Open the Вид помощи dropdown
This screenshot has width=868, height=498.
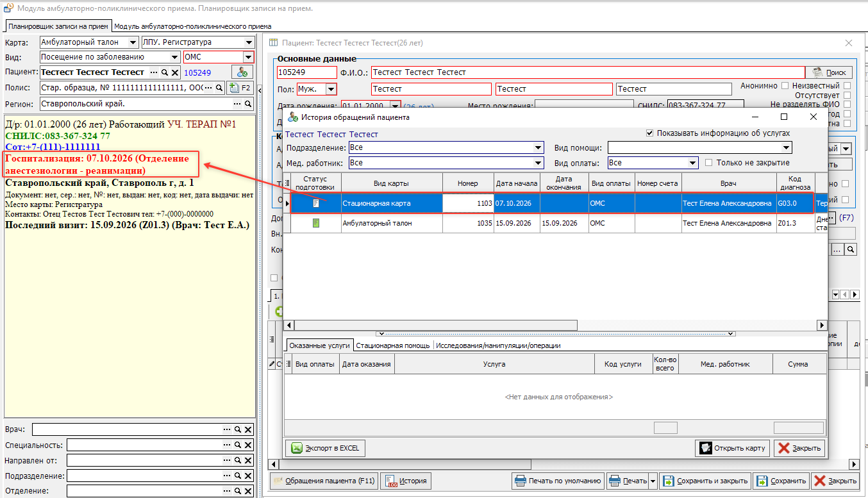coord(786,148)
